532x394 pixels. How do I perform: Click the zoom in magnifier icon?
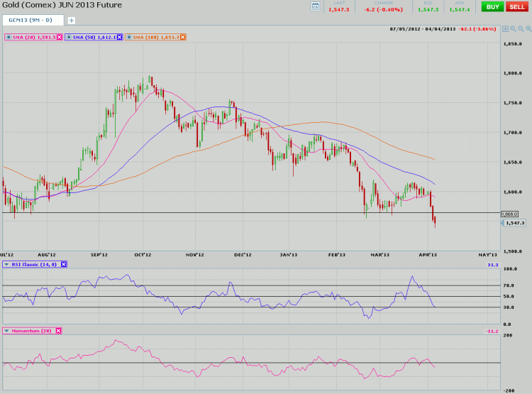coord(513,29)
